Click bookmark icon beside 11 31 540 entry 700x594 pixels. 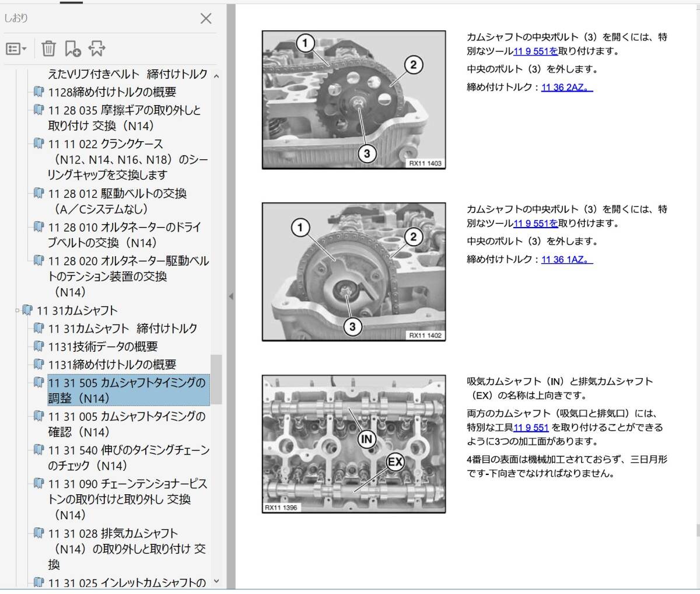click(38, 450)
